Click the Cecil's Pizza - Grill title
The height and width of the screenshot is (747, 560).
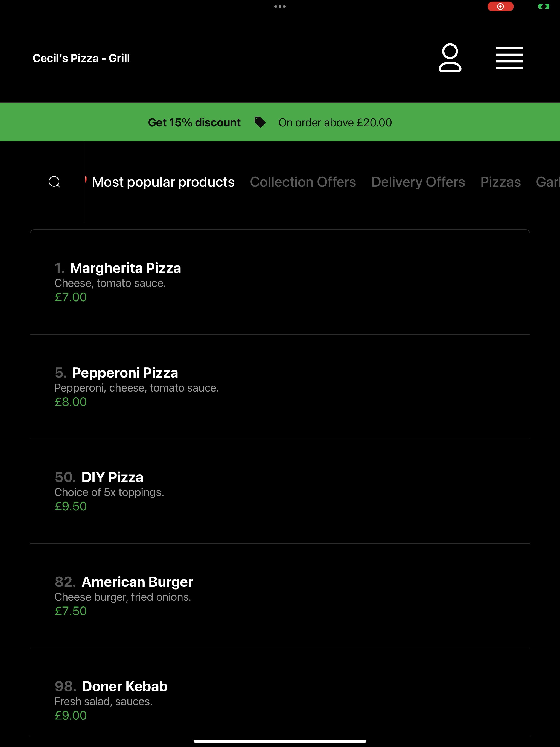click(81, 58)
